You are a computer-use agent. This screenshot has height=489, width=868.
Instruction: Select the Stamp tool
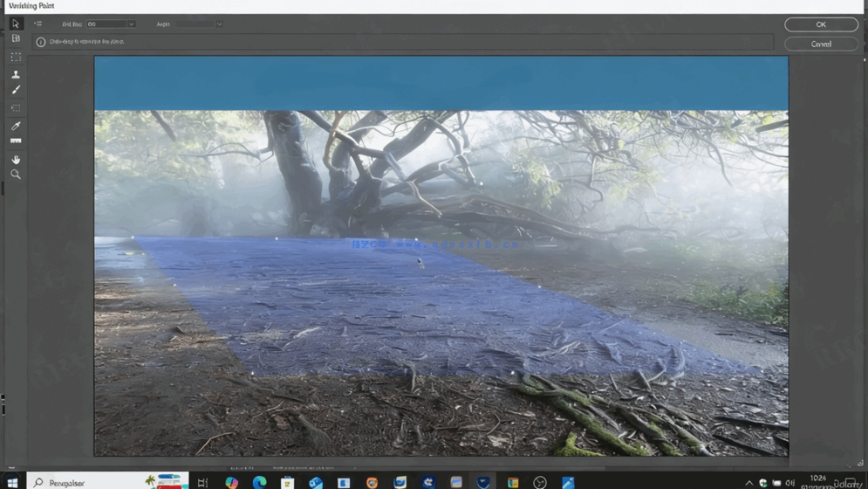pos(16,74)
